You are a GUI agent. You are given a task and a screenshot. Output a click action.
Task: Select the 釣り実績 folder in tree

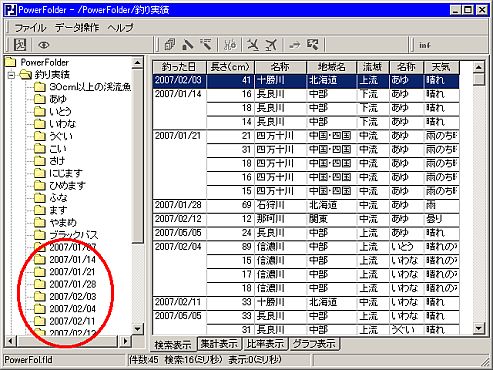click(x=52, y=75)
